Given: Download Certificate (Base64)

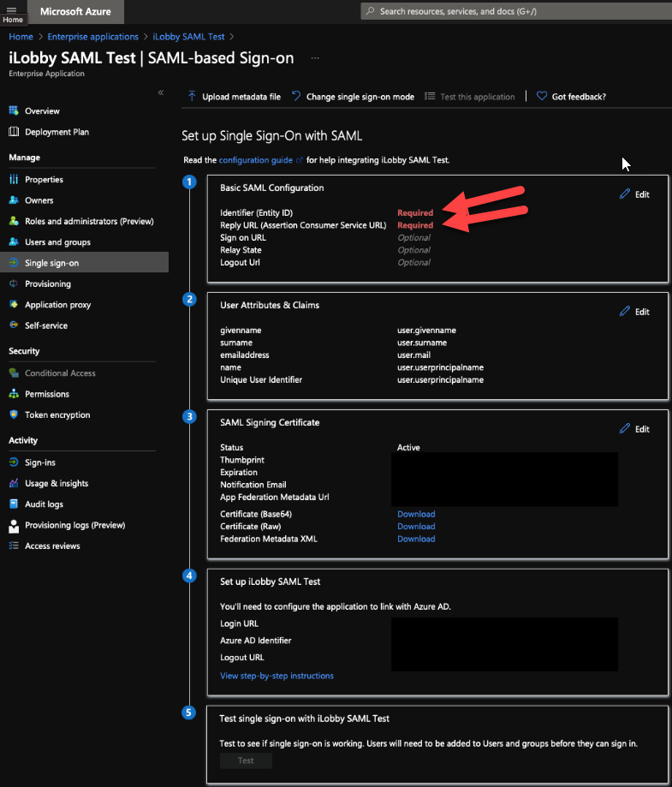Looking at the screenshot, I should coord(416,514).
